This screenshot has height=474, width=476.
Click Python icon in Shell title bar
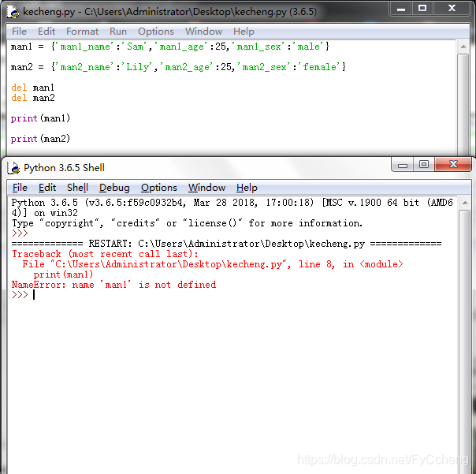pos(13,168)
